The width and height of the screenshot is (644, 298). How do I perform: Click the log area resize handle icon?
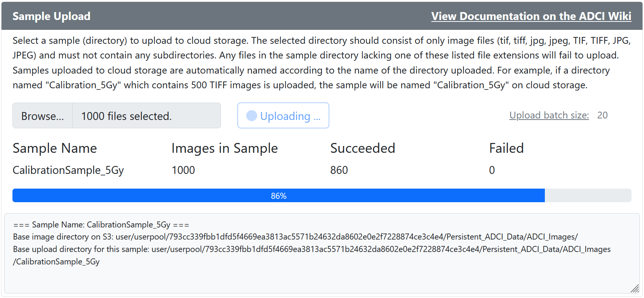(x=635, y=289)
